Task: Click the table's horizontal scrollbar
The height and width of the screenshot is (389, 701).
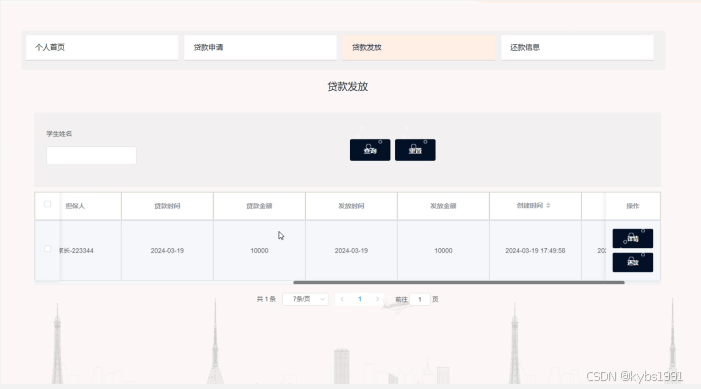Action: [x=459, y=283]
